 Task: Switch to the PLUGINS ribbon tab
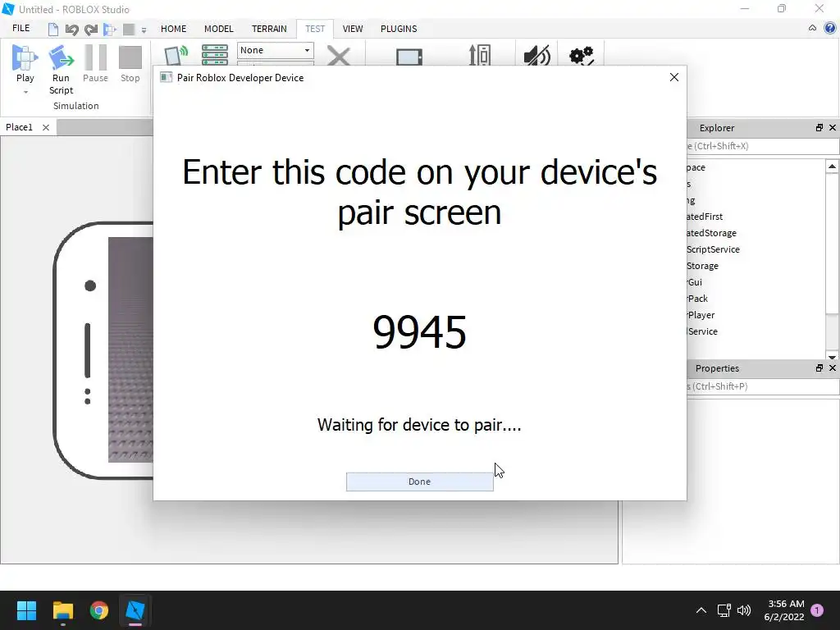click(399, 29)
